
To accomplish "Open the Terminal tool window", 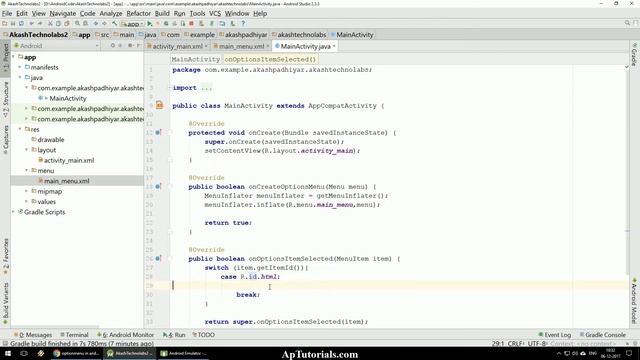I will pos(74,335).
